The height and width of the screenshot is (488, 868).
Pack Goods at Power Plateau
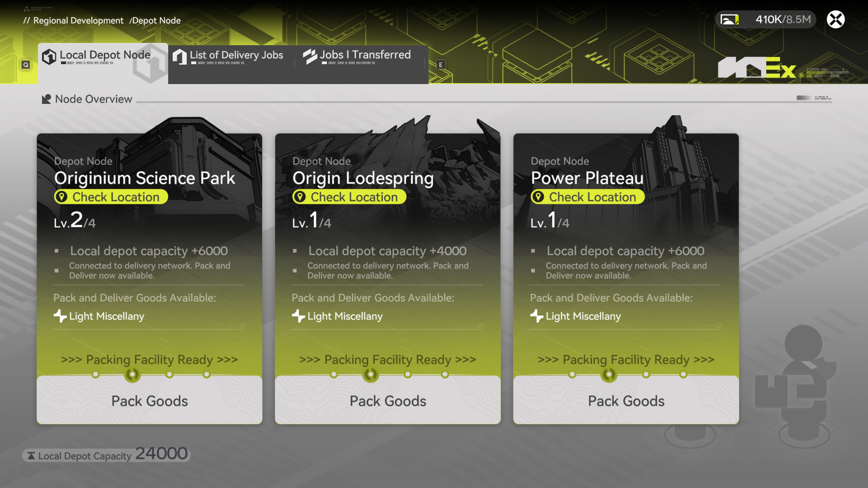(x=626, y=401)
